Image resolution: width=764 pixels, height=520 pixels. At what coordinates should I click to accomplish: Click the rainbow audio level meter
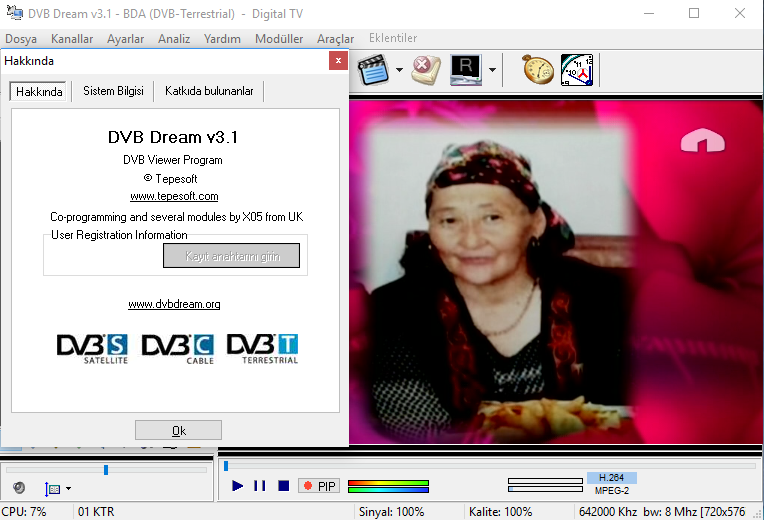pos(388,486)
